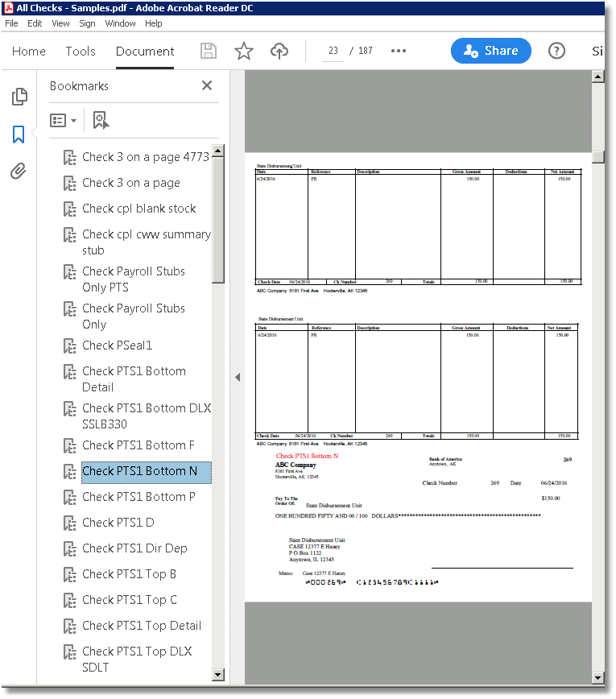Click bookmark icon beside Check PTS1 D
Screen dimensions: 616x699
tap(69, 523)
